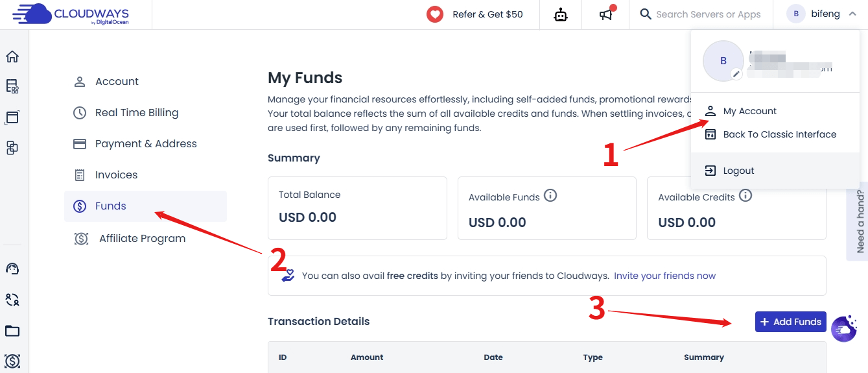Open the announcements megaphone icon

[x=606, y=14]
